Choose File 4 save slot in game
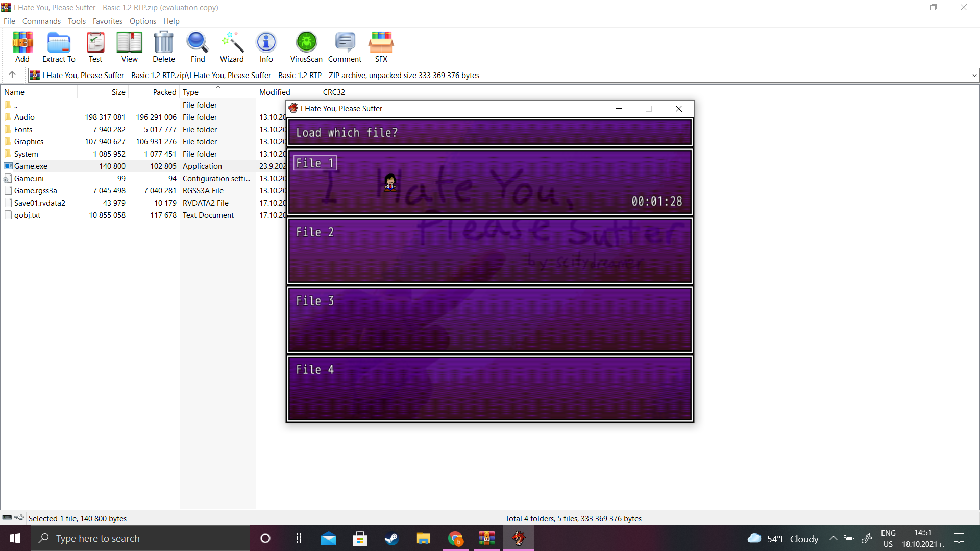The width and height of the screenshot is (980, 551). pos(490,388)
